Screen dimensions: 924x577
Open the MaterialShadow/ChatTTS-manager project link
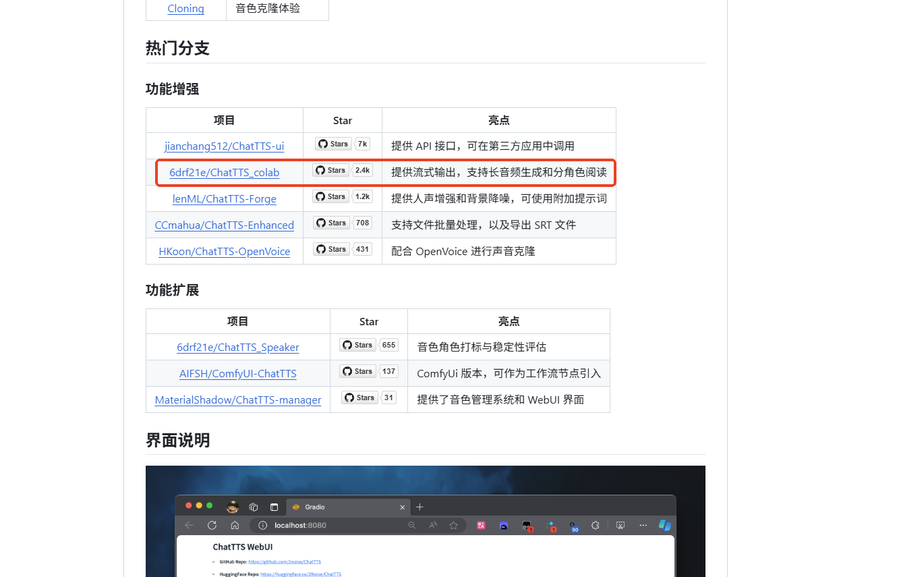(238, 400)
